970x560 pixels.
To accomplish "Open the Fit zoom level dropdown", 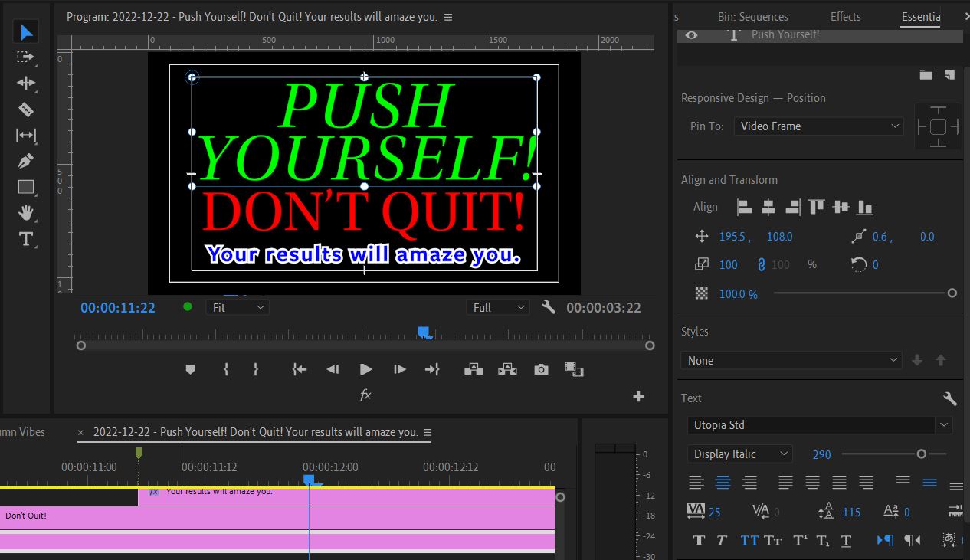I will pos(238,307).
